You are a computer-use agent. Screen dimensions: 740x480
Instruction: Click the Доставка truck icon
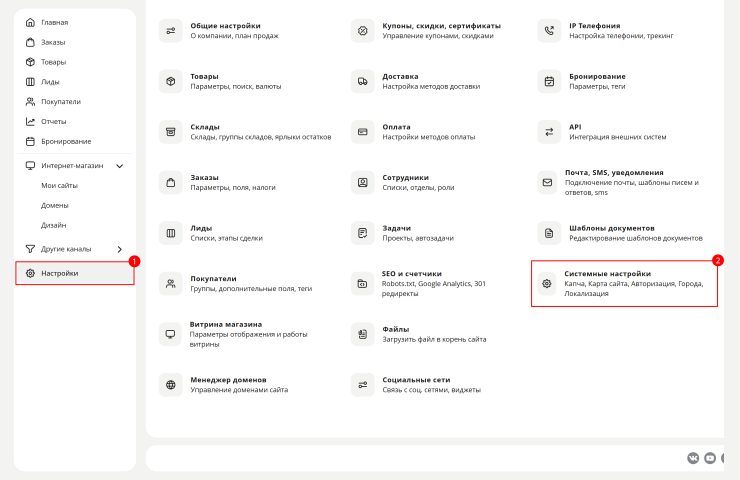[x=362, y=82]
